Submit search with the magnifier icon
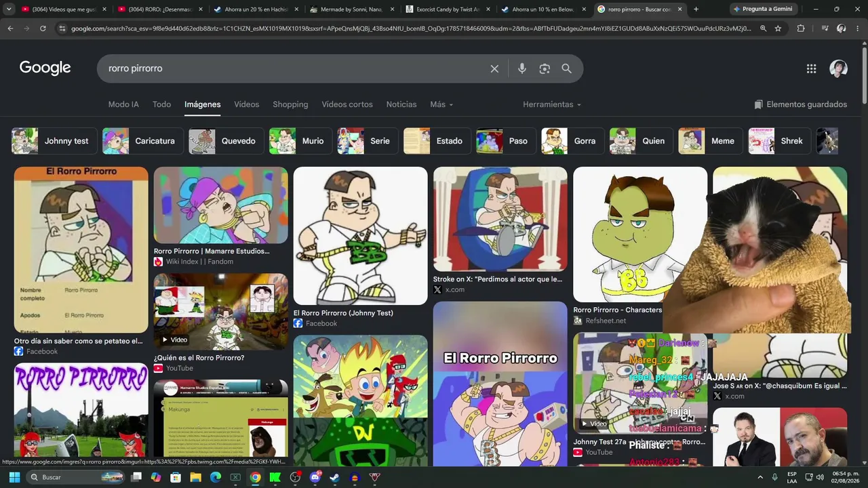Image resolution: width=868 pixels, height=488 pixels. click(x=567, y=68)
